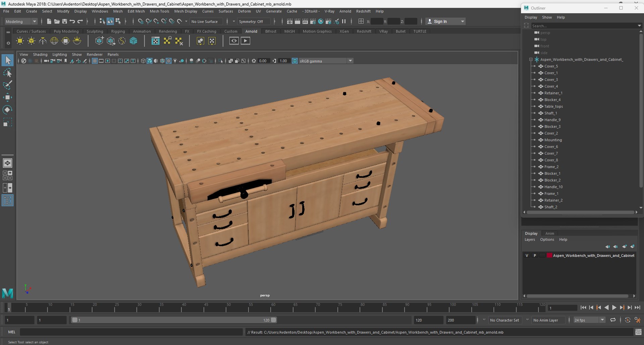Click frame 60 on the time slider
This screenshot has width=644, height=345.
tap(273, 307)
